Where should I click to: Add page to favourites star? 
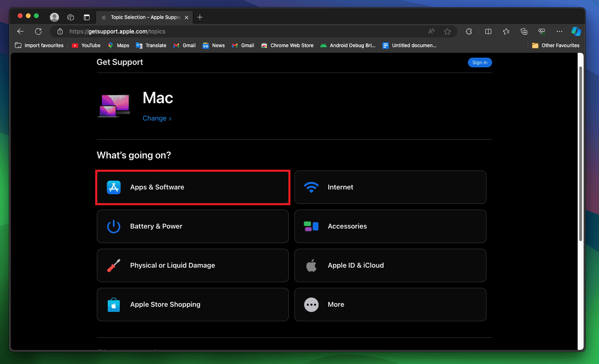click(447, 31)
